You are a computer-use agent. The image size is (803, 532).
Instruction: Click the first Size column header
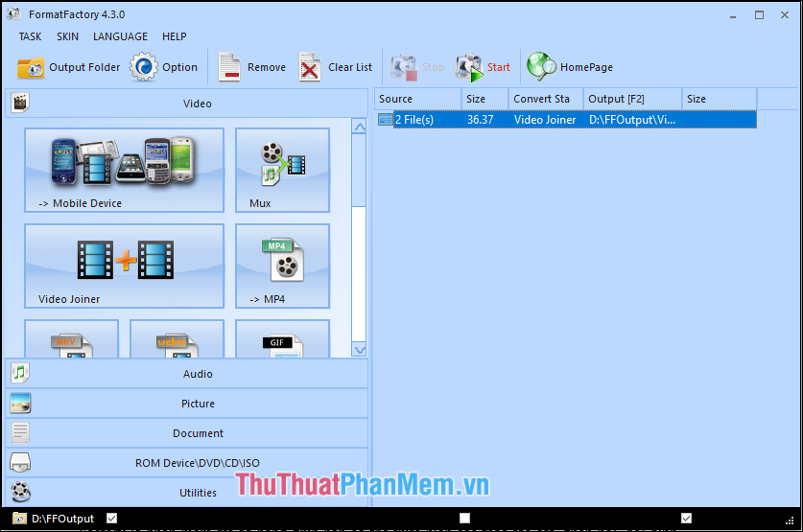pos(485,99)
